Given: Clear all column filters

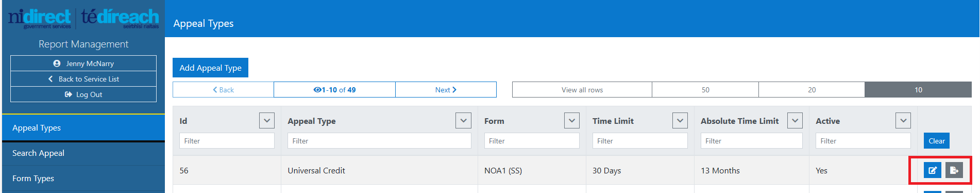Looking at the screenshot, I should (x=936, y=141).
